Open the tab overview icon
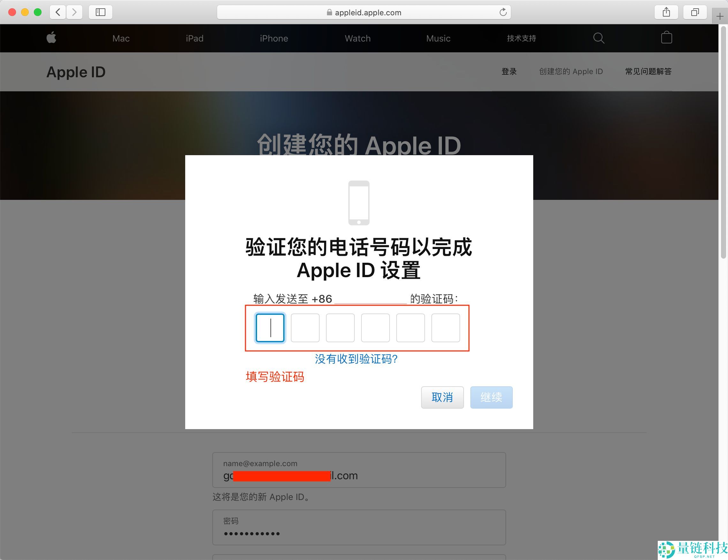Screen dimensions: 728x560 [694, 12]
